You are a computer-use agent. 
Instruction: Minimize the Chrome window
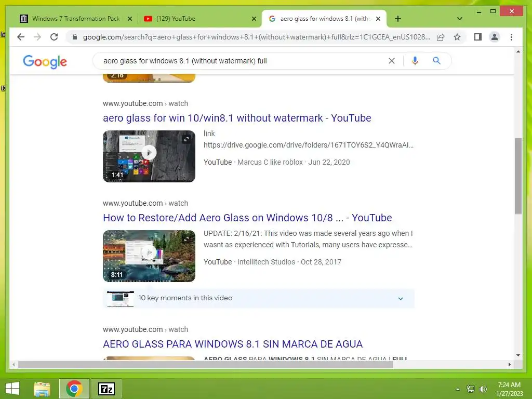[478, 11]
